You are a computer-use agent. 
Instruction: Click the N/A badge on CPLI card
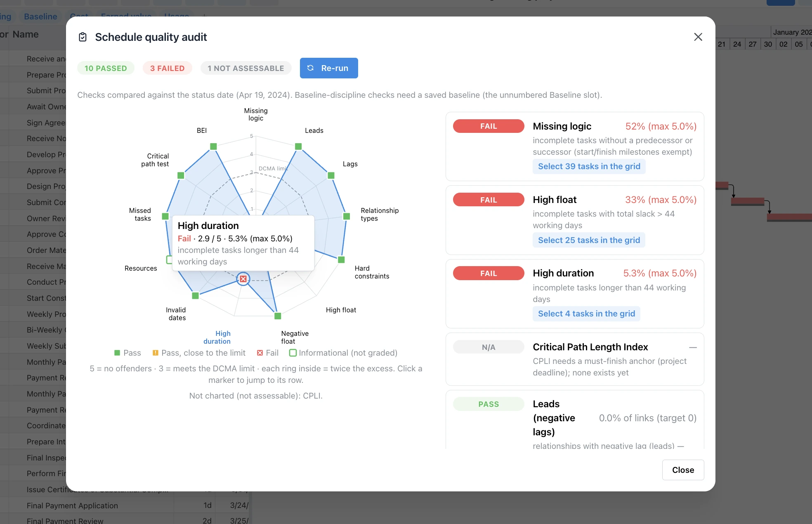point(489,347)
